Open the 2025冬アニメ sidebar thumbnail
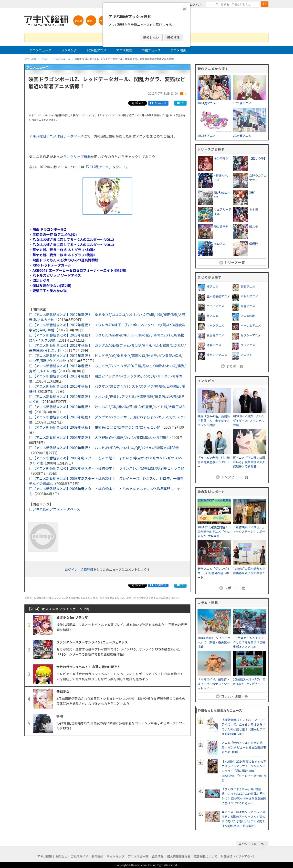The width and height of the screenshot is (293, 868). (x=214, y=120)
